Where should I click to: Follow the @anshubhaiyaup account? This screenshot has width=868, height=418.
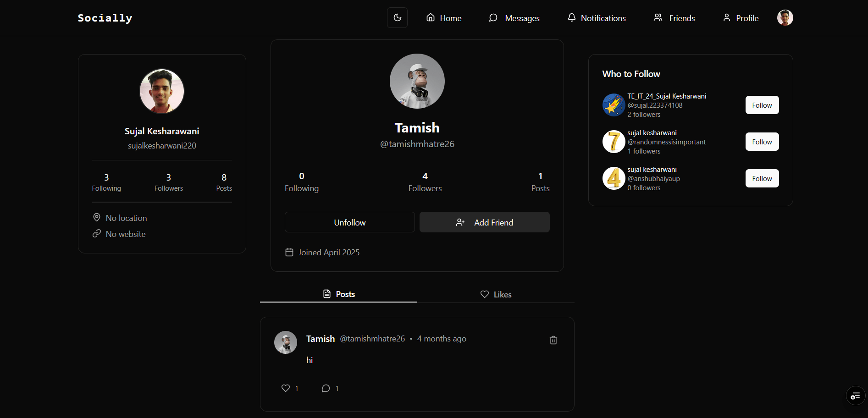point(762,178)
